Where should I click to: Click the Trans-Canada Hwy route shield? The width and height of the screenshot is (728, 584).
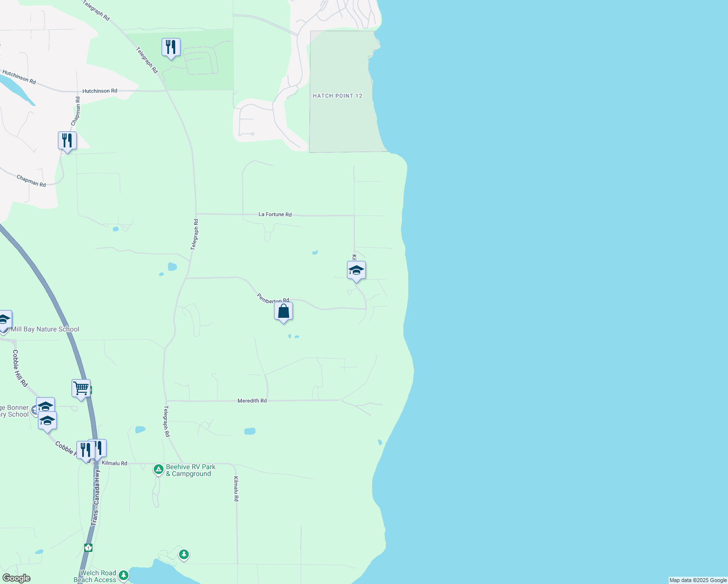coord(88,547)
